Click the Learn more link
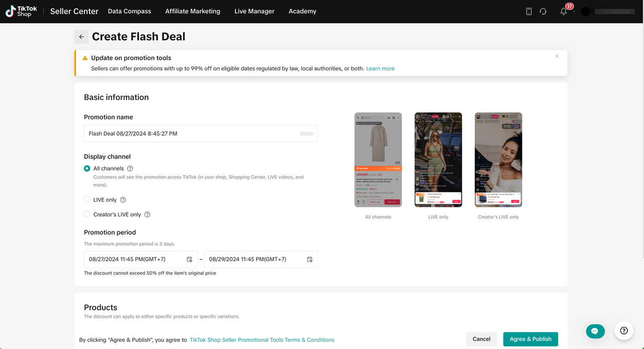Image resolution: width=644 pixels, height=349 pixels. pyautogui.click(x=380, y=68)
